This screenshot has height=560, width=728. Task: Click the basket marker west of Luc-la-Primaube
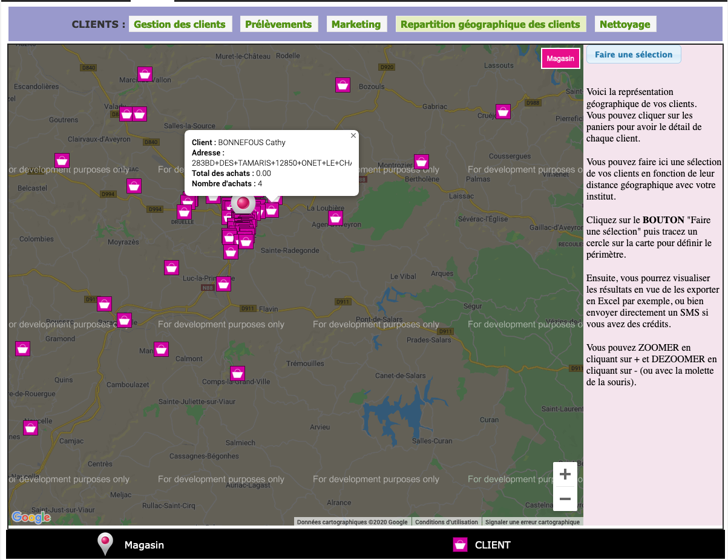(172, 267)
